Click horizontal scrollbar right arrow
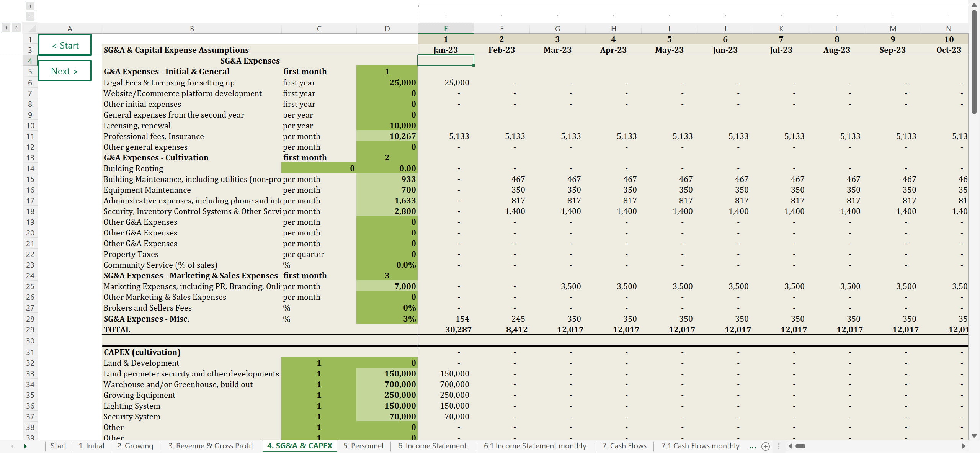 point(963,446)
